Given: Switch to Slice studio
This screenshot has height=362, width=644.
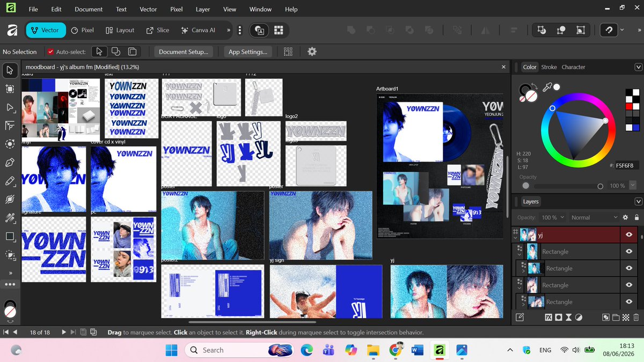Looking at the screenshot, I should [157, 30].
